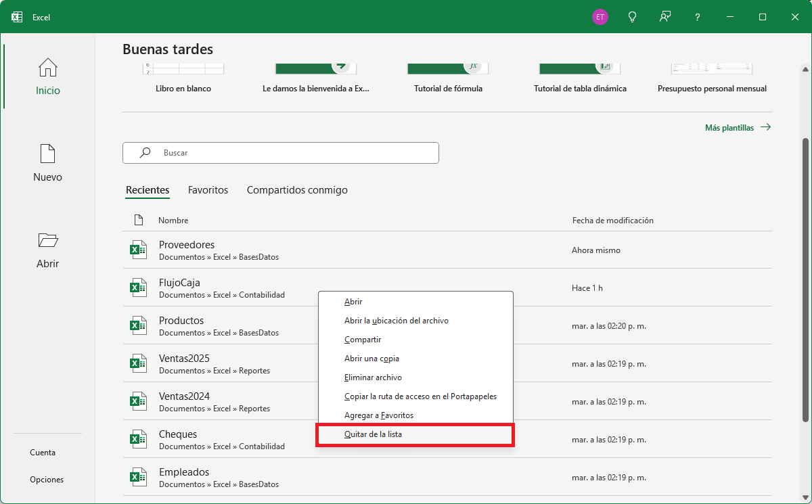The width and height of the screenshot is (812, 504).
Task: Go to the Inicio home icon
Action: pos(48,68)
